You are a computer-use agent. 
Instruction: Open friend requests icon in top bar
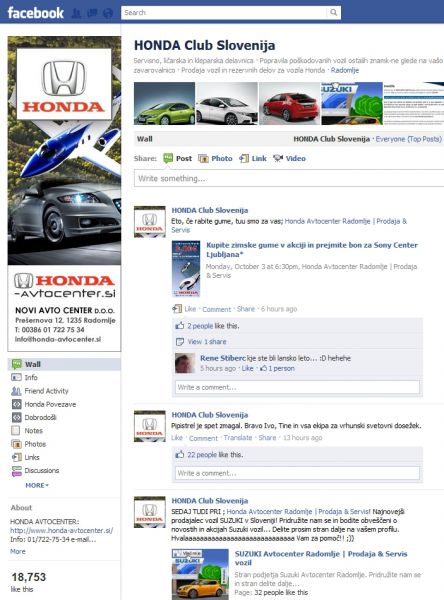(76, 13)
